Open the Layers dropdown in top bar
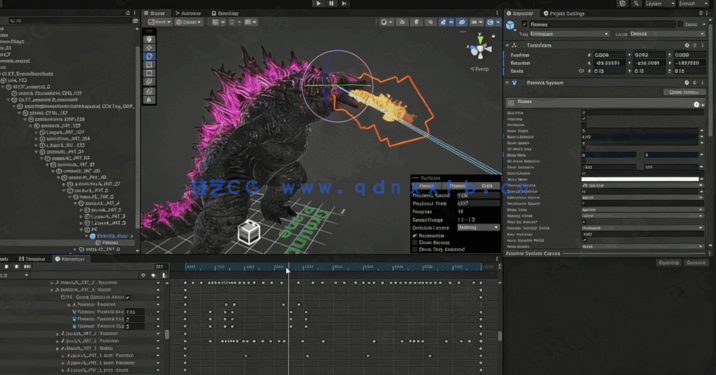 [x=659, y=4]
